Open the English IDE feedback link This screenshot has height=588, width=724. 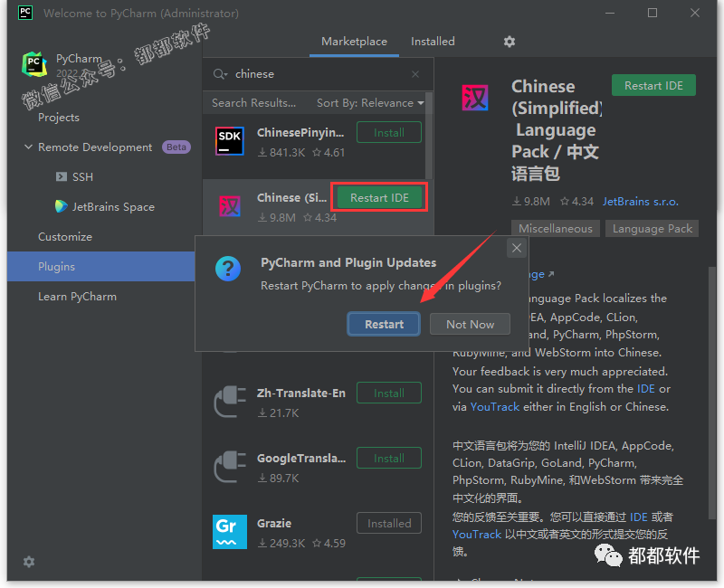[x=645, y=389]
